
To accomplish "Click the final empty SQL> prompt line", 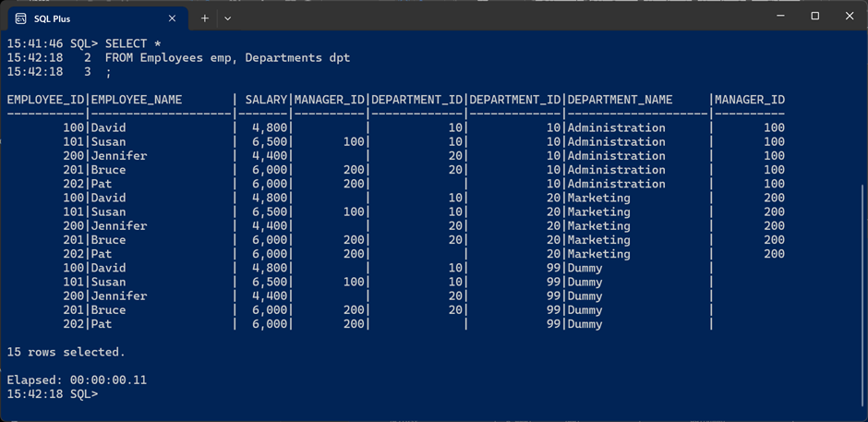I will pos(53,393).
